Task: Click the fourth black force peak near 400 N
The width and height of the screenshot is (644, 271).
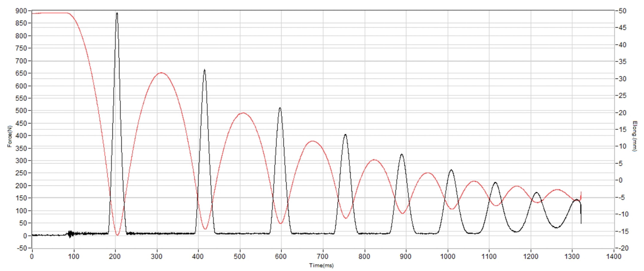Action: tap(345, 135)
